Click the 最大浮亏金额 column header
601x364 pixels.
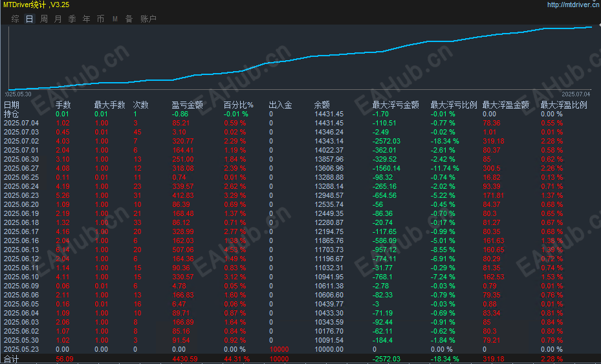[x=395, y=105]
